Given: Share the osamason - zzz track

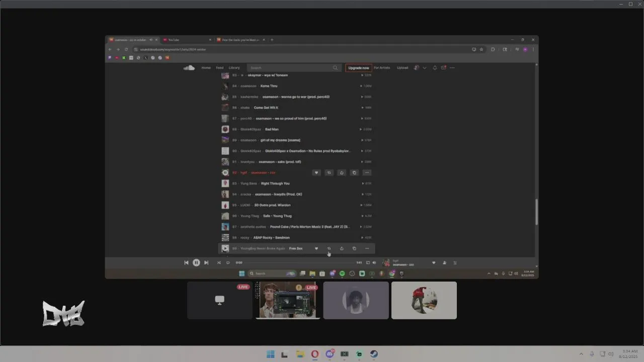Looking at the screenshot, I should tap(342, 172).
